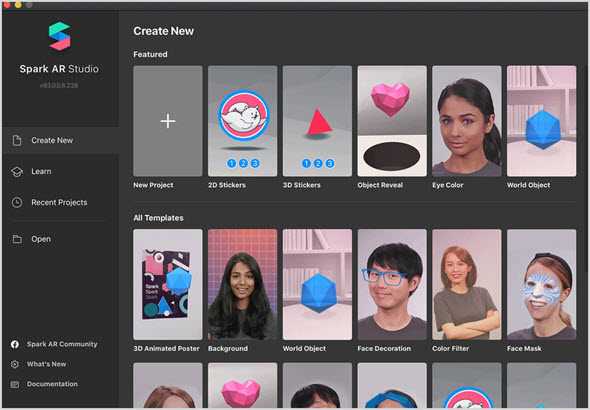Click the Facebook icon beside Spark AR Community
Screen dimensions: 590x410
pyautogui.click(x=15, y=344)
